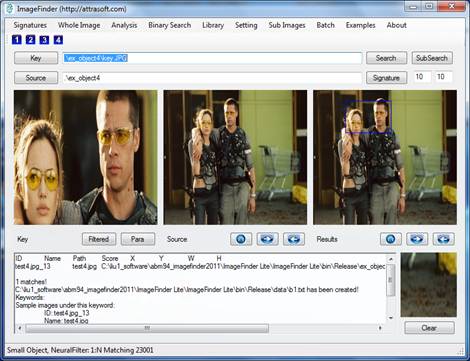The image size is (470, 361).
Task: Open the Library menu
Action: click(213, 25)
